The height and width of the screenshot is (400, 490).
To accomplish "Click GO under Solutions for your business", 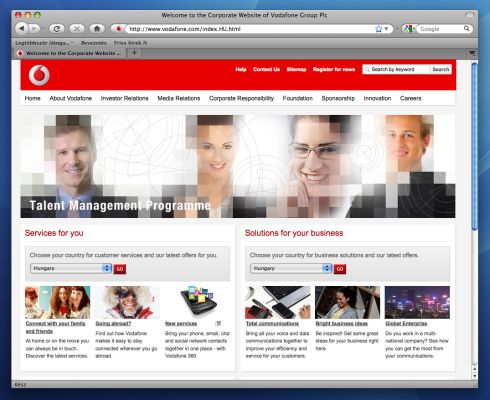I will [x=340, y=269].
